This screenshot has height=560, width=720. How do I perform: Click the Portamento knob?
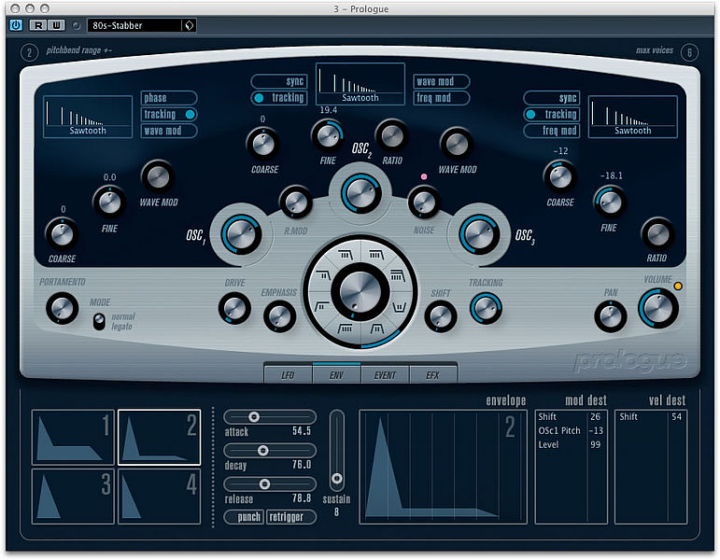62,308
